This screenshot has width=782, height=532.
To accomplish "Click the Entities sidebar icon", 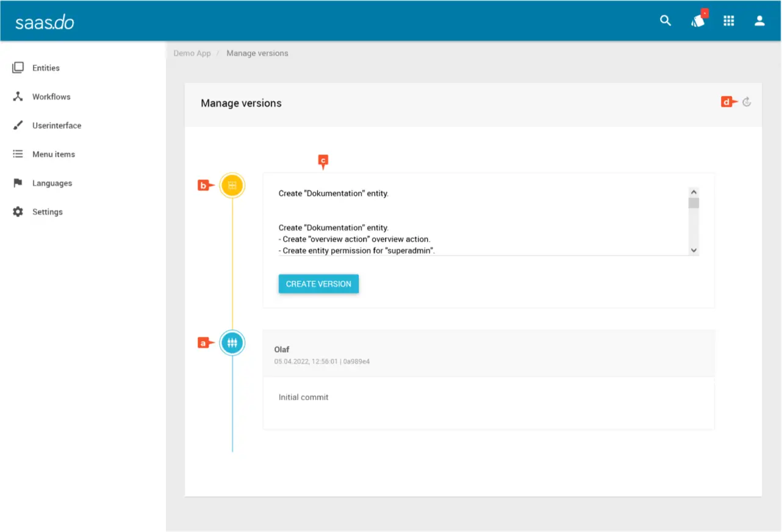I will tap(18, 68).
